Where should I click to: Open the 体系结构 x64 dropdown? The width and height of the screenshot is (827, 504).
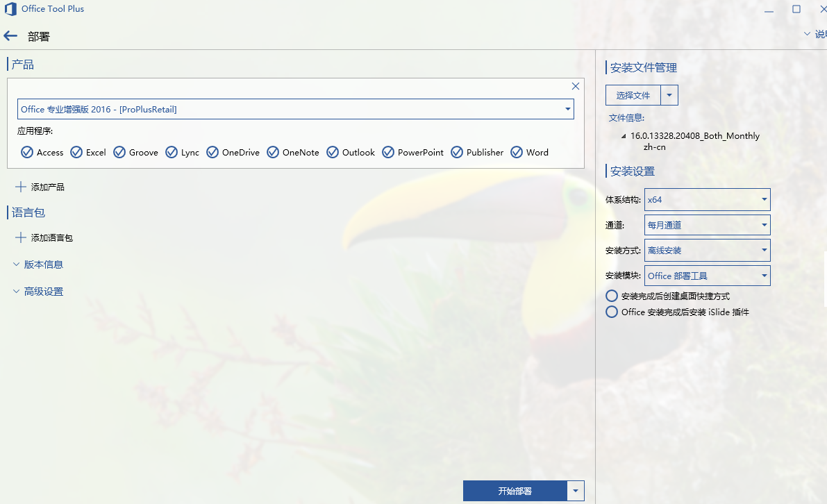[708, 199]
